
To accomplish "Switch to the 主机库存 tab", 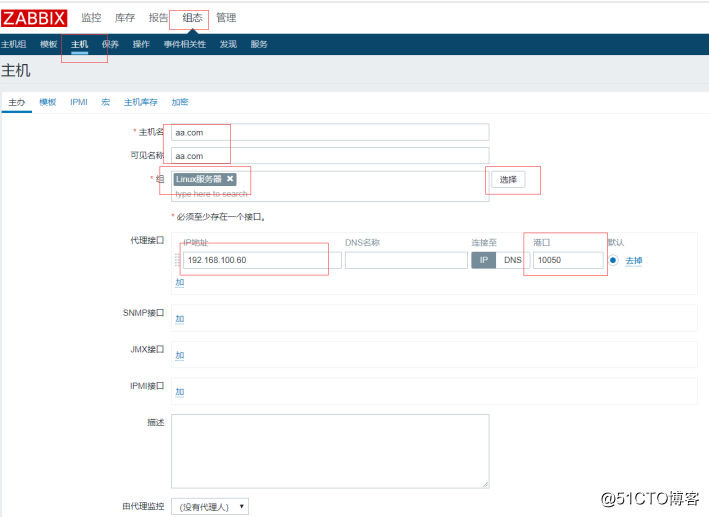I will point(141,102).
